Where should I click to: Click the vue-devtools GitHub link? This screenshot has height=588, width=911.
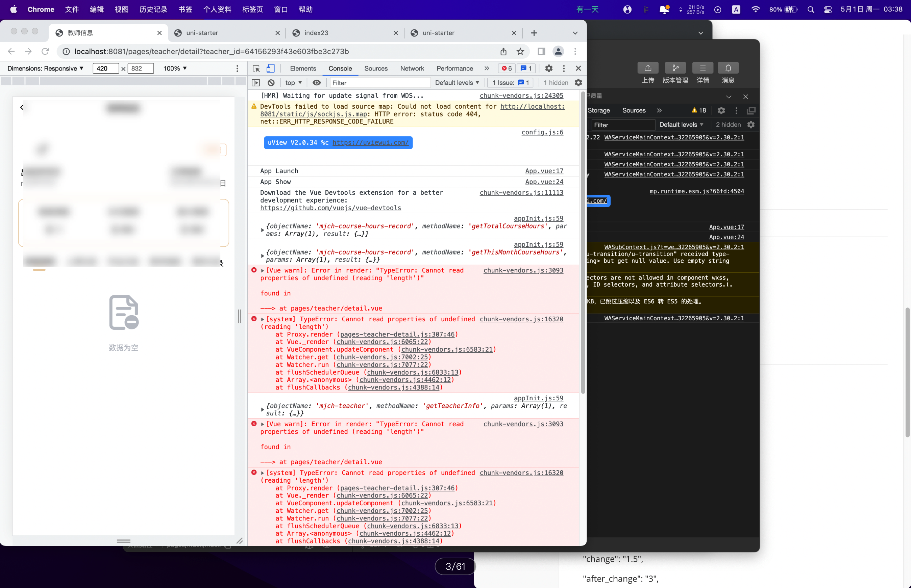point(330,208)
